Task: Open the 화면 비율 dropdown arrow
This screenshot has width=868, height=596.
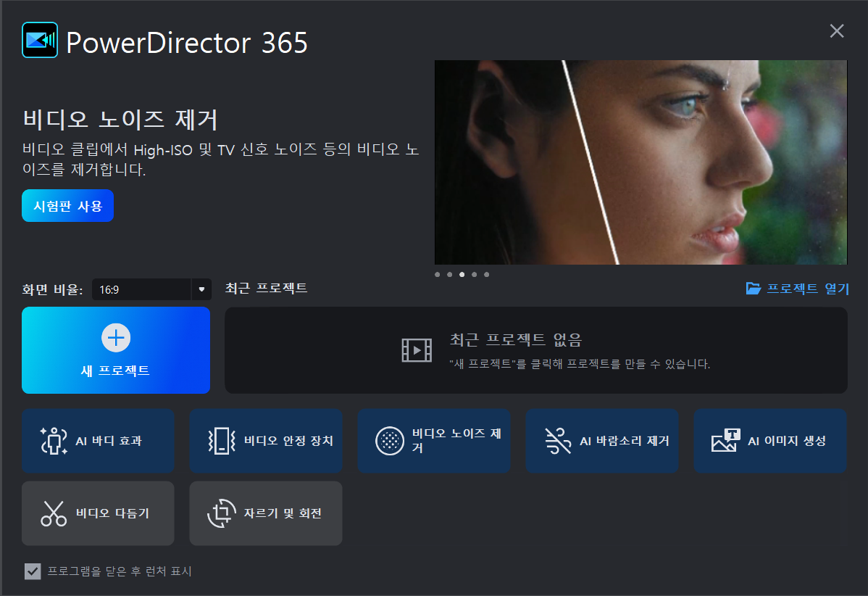Action: pyautogui.click(x=201, y=289)
